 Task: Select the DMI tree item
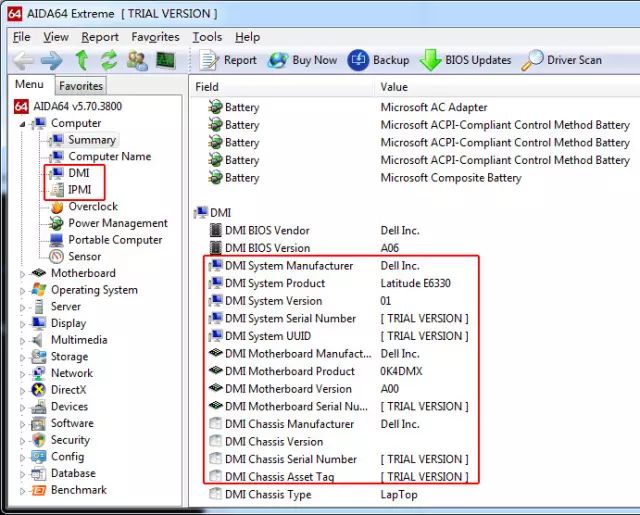click(69, 173)
